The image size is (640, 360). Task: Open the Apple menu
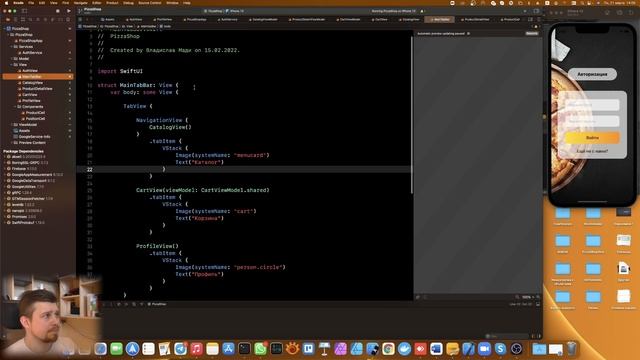(6, 3)
